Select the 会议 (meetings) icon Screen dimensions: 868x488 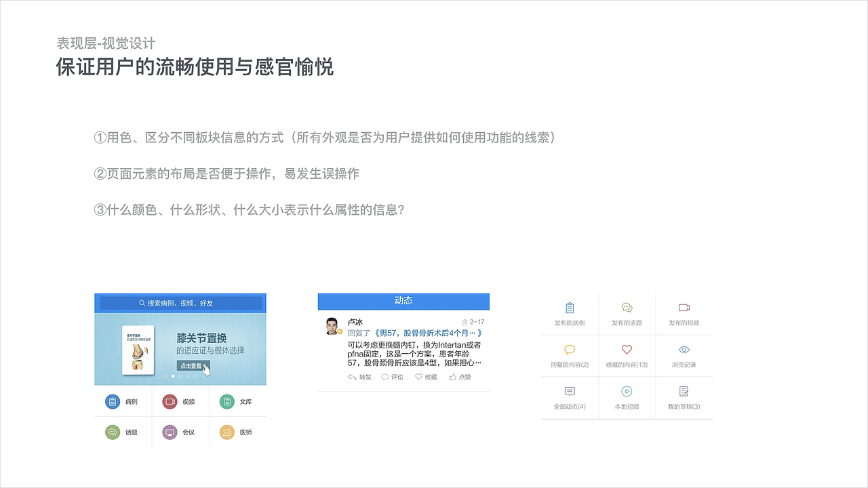pos(169,432)
